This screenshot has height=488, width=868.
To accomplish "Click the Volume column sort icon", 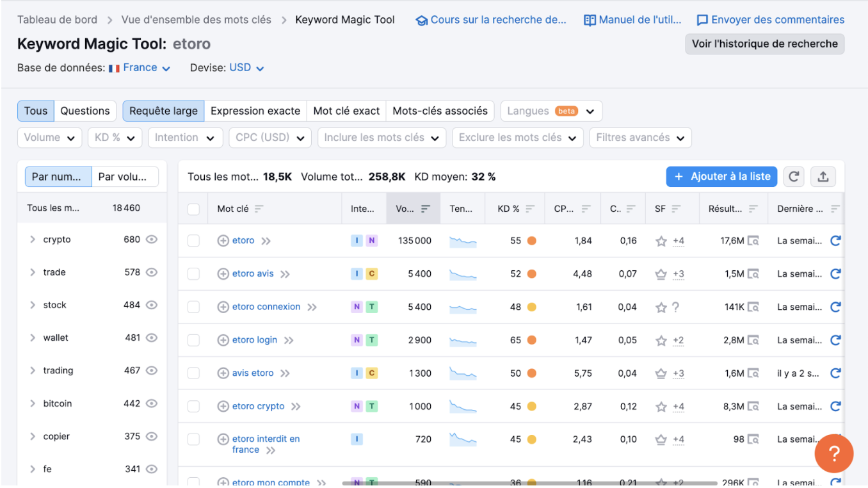I will click(426, 209).
